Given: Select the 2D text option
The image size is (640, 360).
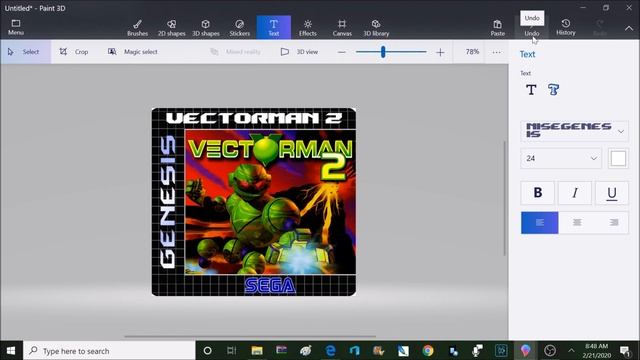Looking at the screenshot, I should (531, 90).
